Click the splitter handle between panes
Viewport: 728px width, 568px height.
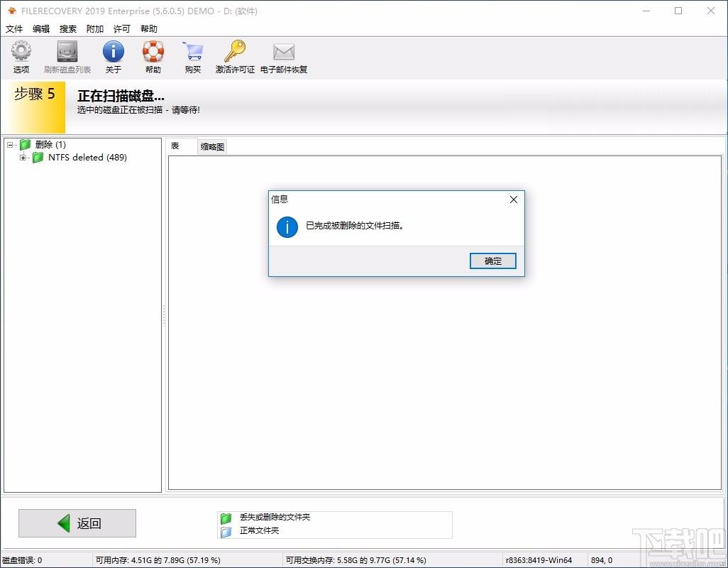point(164,316)
